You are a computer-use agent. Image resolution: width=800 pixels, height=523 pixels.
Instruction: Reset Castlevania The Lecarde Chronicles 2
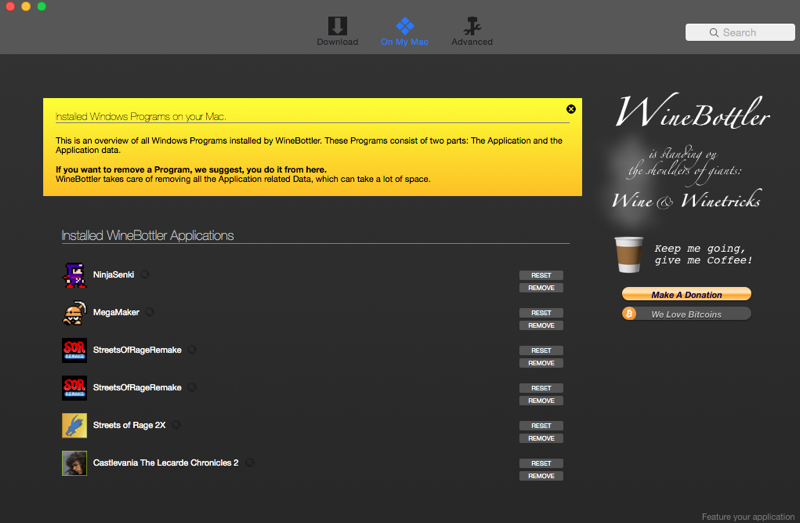pos(541,463)
